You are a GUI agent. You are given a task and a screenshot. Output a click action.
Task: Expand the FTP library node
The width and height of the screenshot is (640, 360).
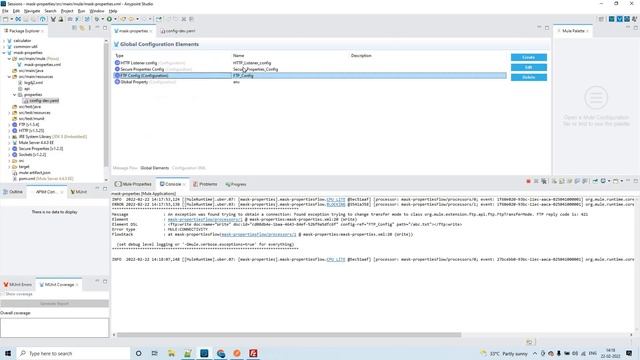pyautogui.click(x=9, y=124)
